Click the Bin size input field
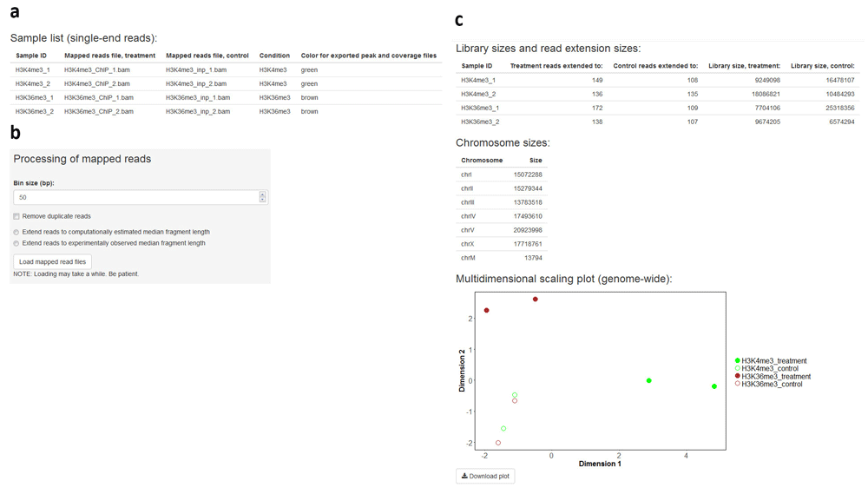 tap(141, 197)
